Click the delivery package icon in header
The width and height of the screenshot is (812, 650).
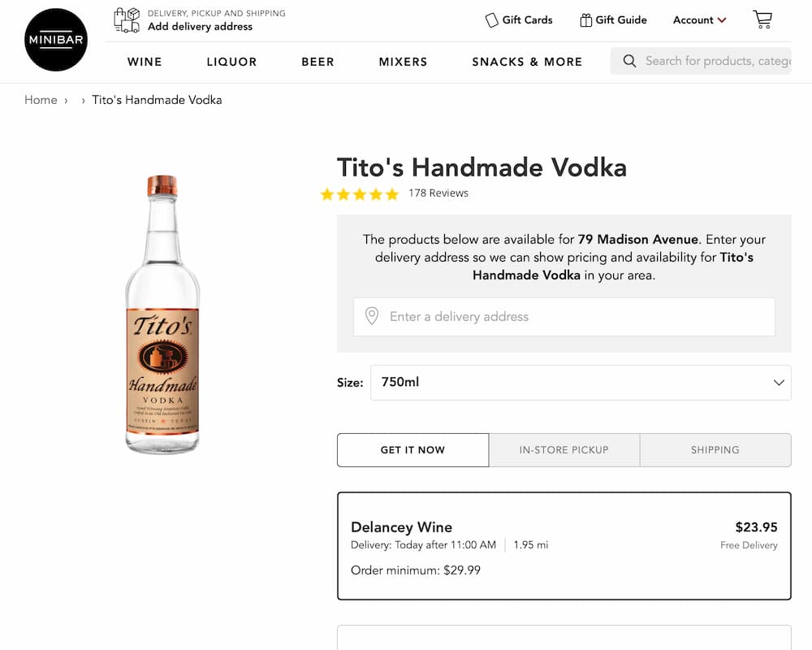point(127,21)
